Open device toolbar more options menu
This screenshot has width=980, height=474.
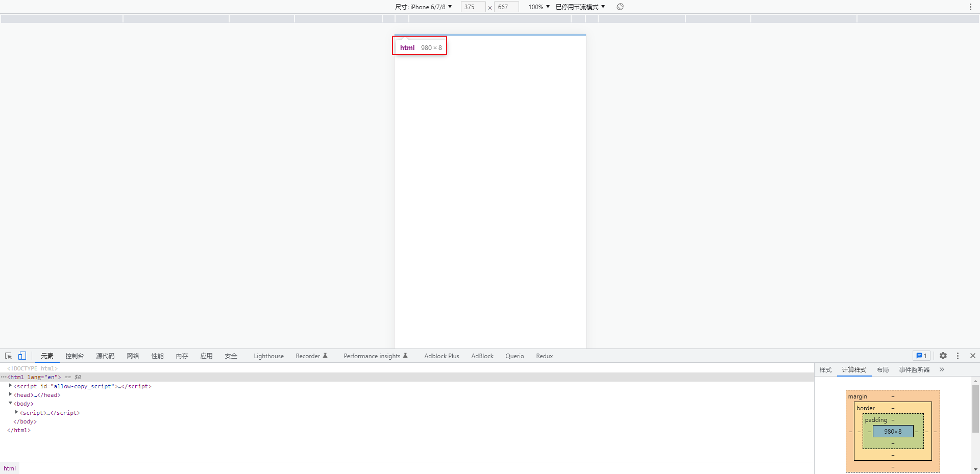(970, 7)
